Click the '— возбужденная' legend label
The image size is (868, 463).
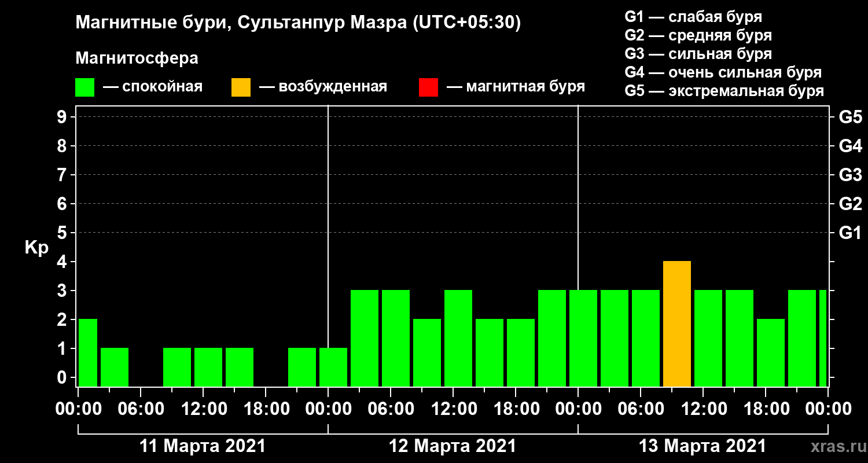tap(323, 87)
